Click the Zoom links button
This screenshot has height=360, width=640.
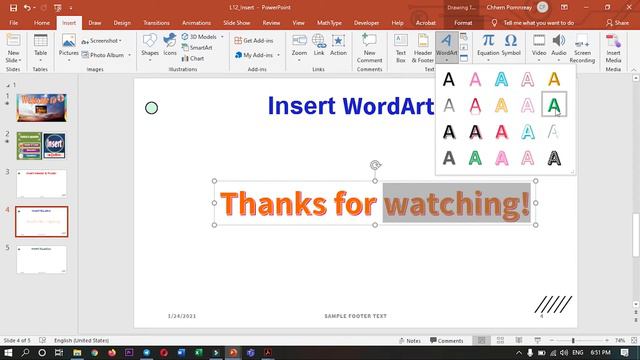tap(299, 48)
